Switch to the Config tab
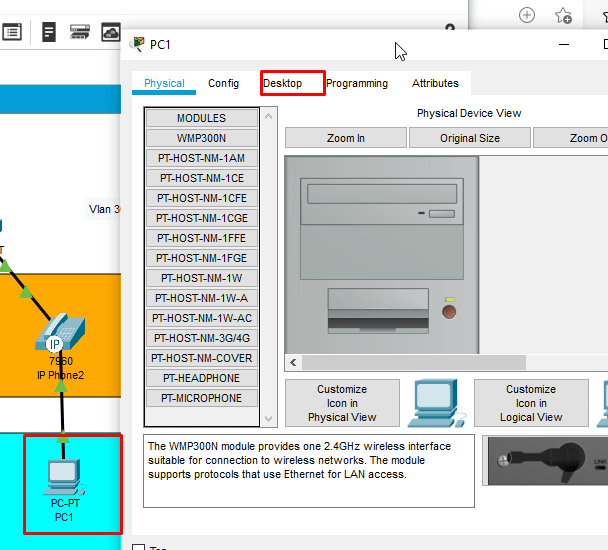The height and width of the screenshot is (550, 608). point(223,83)
